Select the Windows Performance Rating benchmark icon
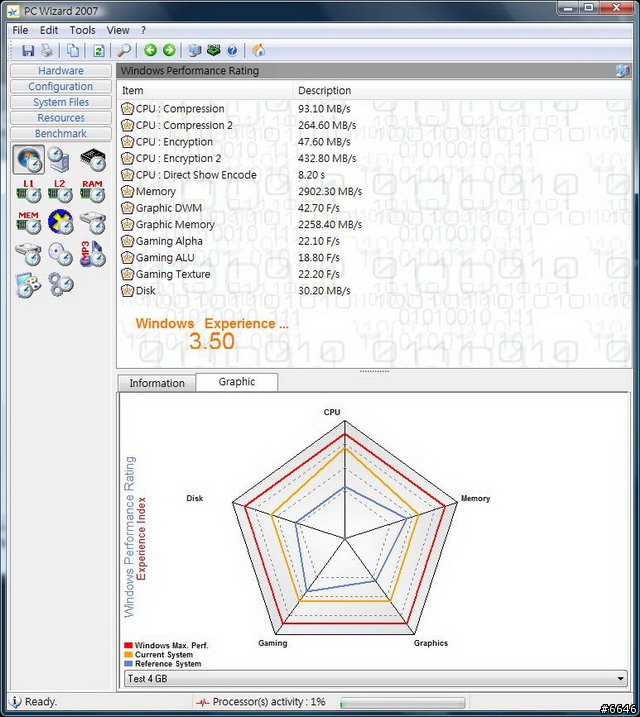Viewport: 640px width, 717px height. (x=29, y=160)
